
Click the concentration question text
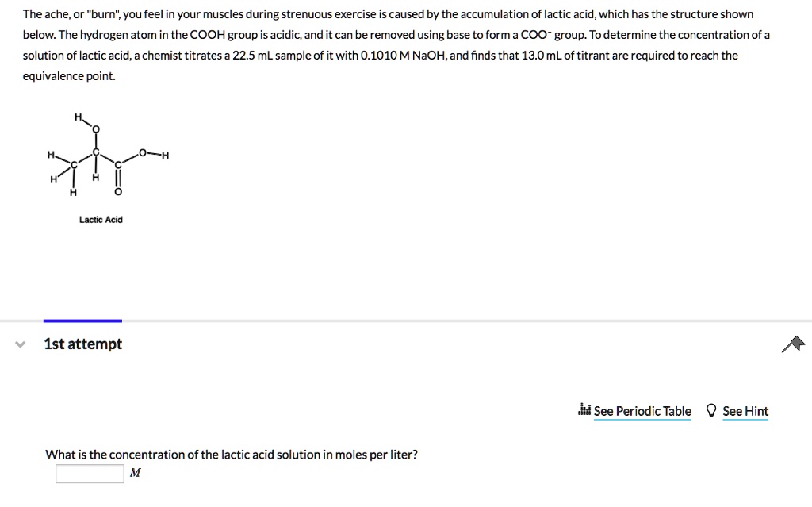[231, 455]
